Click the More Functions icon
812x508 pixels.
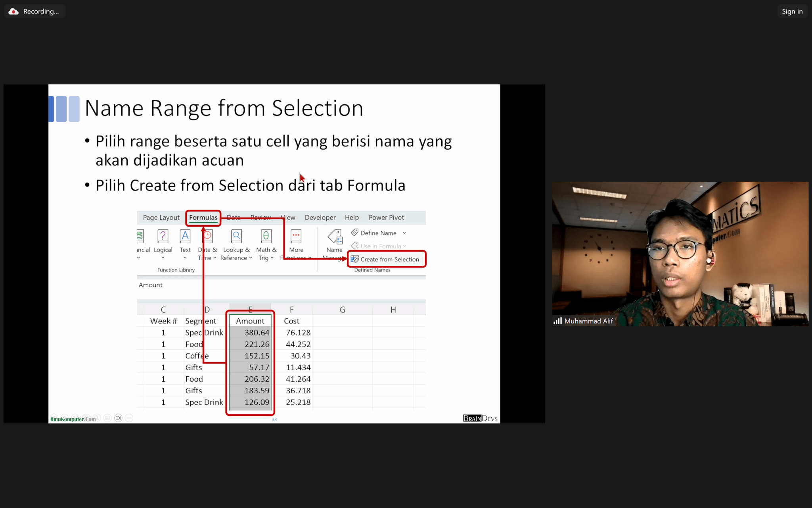click(x=296, y=236)
